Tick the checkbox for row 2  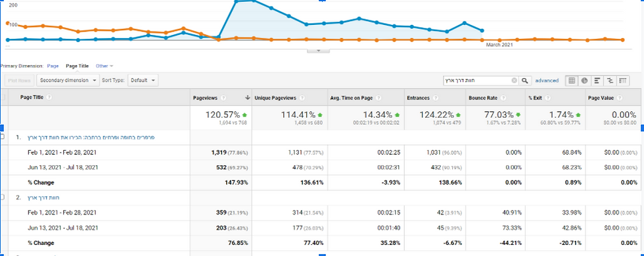pyautogui.click(x=3, y=197)
